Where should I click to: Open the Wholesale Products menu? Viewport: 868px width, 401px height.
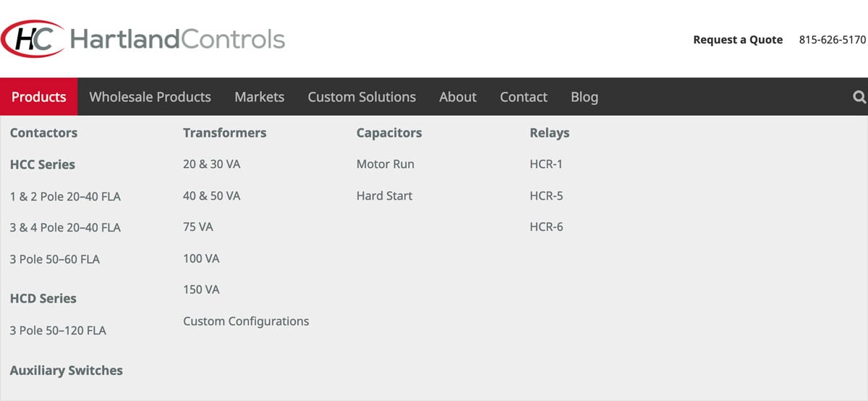(150, 97)
